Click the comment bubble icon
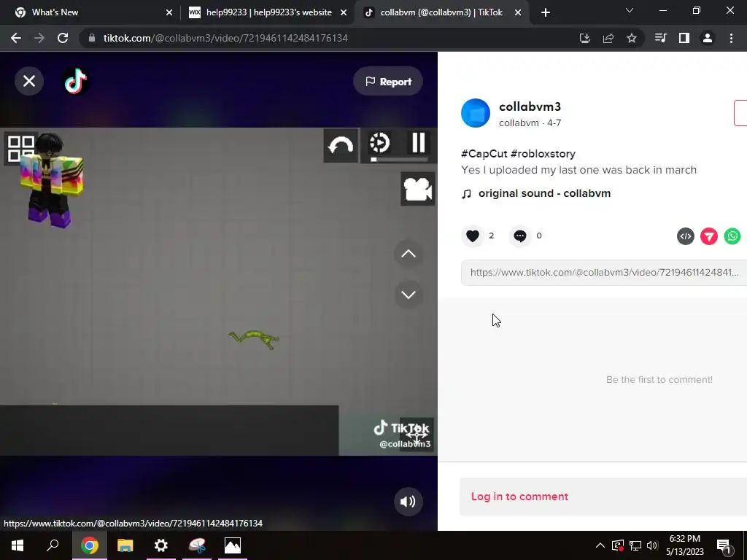Viewport: 747px width, 560px height. tap(519, 236)
